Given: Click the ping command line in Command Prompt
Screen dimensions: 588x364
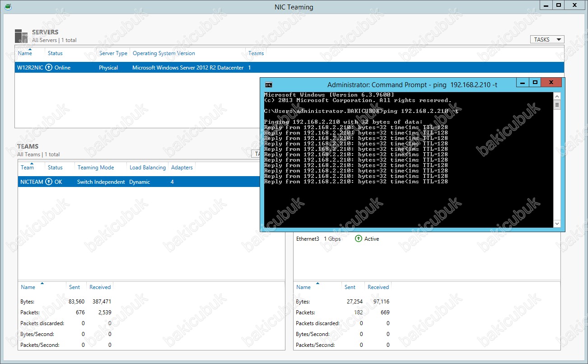Looking at the screenshot, I should tap(361, 111).
